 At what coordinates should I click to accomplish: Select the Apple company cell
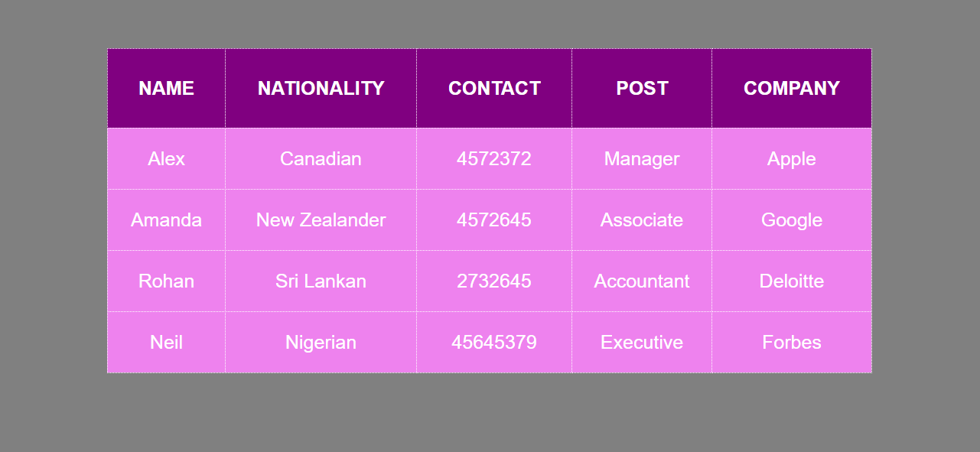792,158
